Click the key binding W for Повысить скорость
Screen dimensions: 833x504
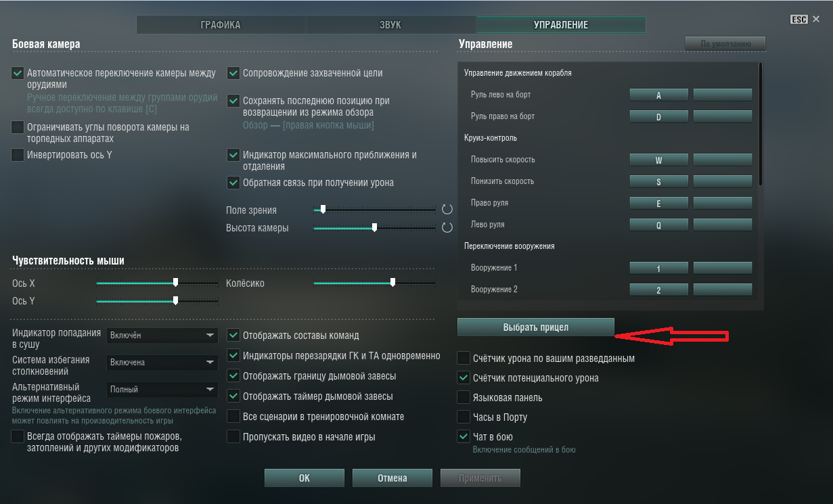click(659, 160)
